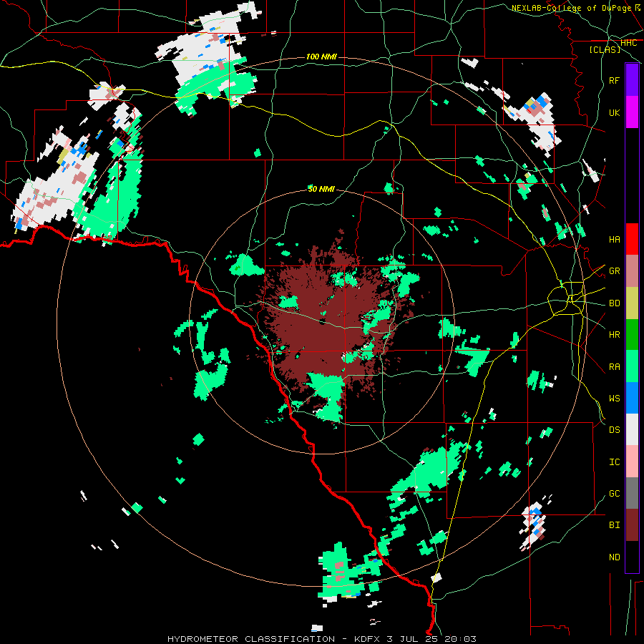Click the "[CLAS]" legend units text
The width and height of the screenshot is (644, 644).
pos(605,49)
